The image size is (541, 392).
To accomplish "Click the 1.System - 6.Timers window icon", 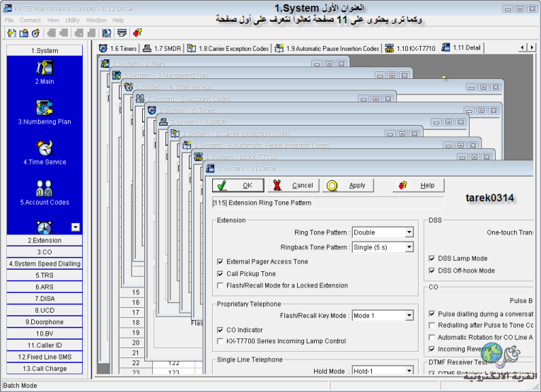I will point(152,110).
